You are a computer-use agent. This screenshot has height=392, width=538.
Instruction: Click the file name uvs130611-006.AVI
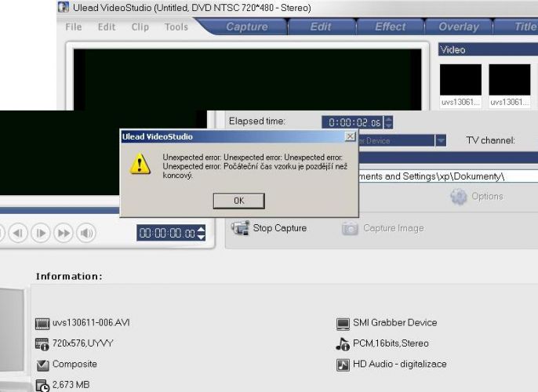(91, 323)
